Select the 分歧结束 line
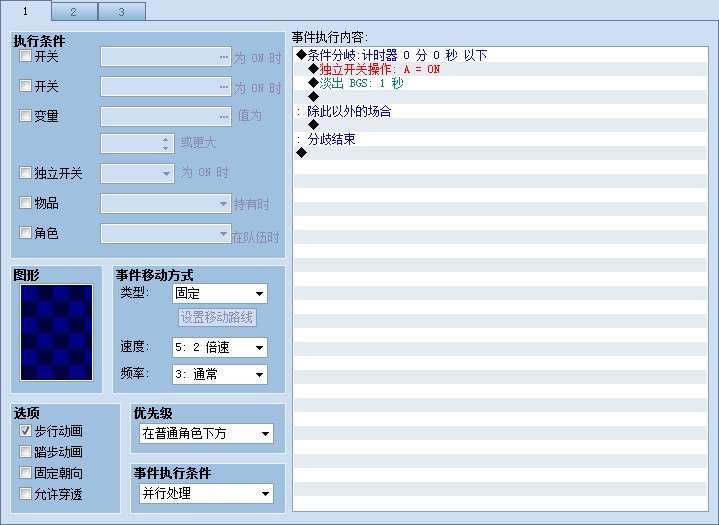The height and width of the screenshot is (525, 719). click(x=500, y=139)
